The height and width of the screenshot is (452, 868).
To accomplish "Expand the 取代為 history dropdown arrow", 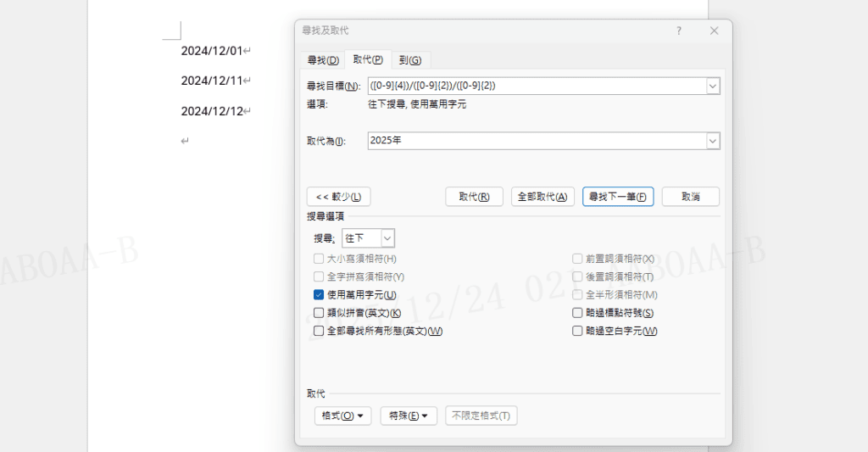I will click(713, 141).
